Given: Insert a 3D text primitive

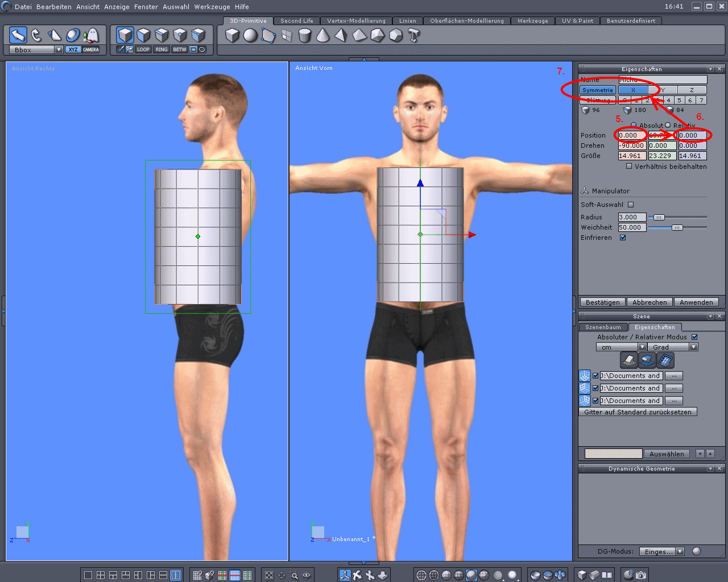Looking at the screenshot, I should coord(414,36).
